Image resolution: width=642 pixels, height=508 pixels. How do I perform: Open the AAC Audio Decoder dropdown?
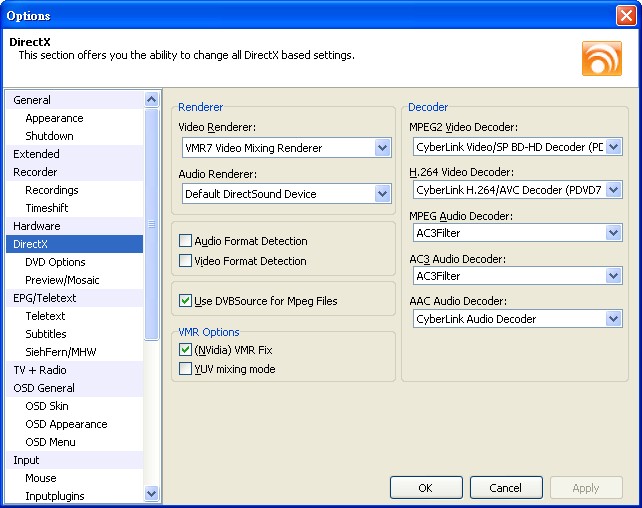(613, 319)
